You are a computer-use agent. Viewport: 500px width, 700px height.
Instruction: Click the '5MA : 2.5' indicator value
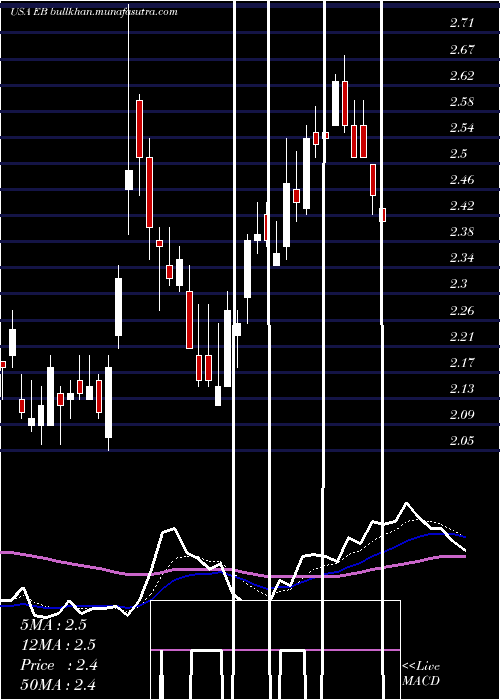(x=53, y=625)
